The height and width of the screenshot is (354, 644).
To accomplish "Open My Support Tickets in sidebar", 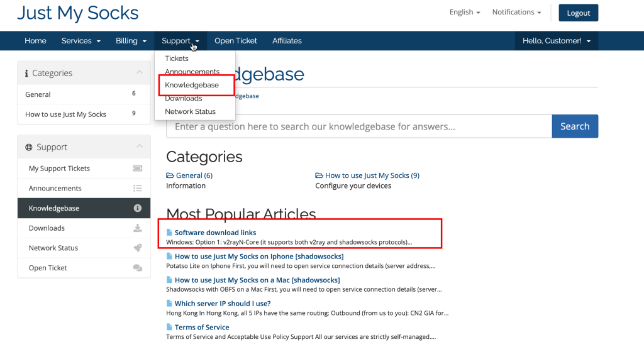I will [84, 169].
